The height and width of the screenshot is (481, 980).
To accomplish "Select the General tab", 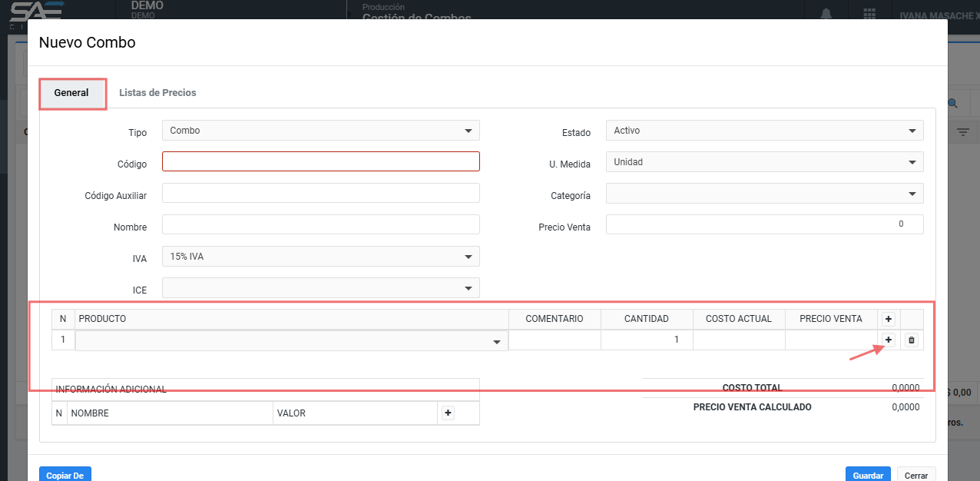I will tap(71, 93).
